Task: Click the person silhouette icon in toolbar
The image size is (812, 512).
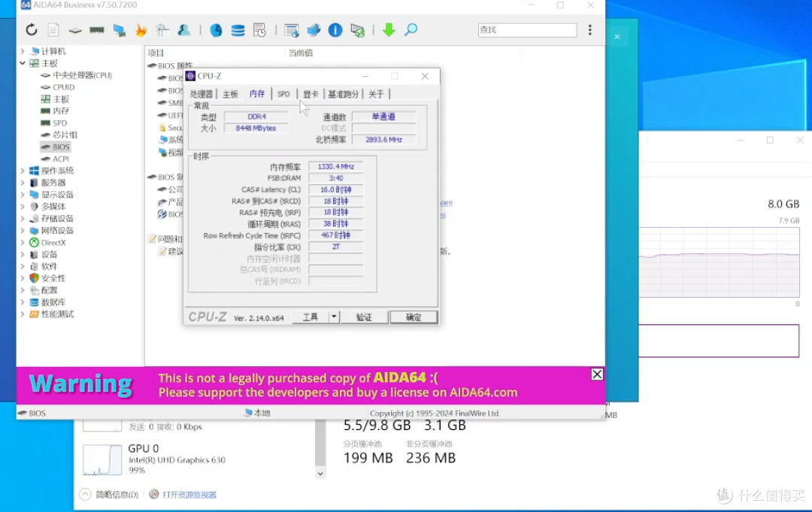Action: click(184, 30)
